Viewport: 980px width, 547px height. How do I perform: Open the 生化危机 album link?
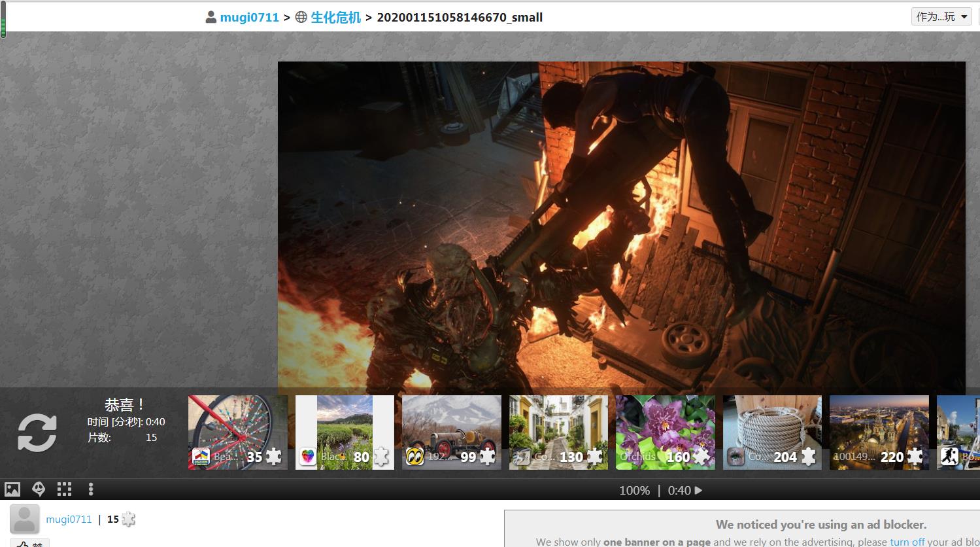coord(335,18)
